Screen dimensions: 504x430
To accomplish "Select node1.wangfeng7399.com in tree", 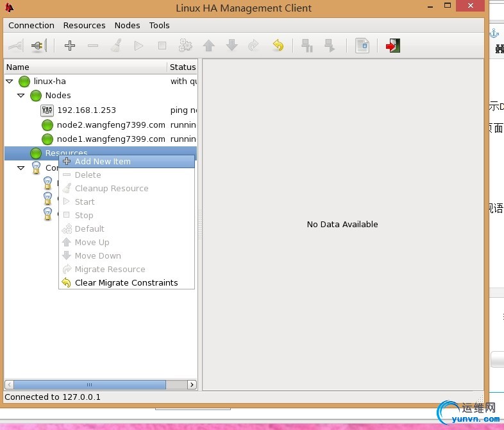I will click(x=111, y=139).
